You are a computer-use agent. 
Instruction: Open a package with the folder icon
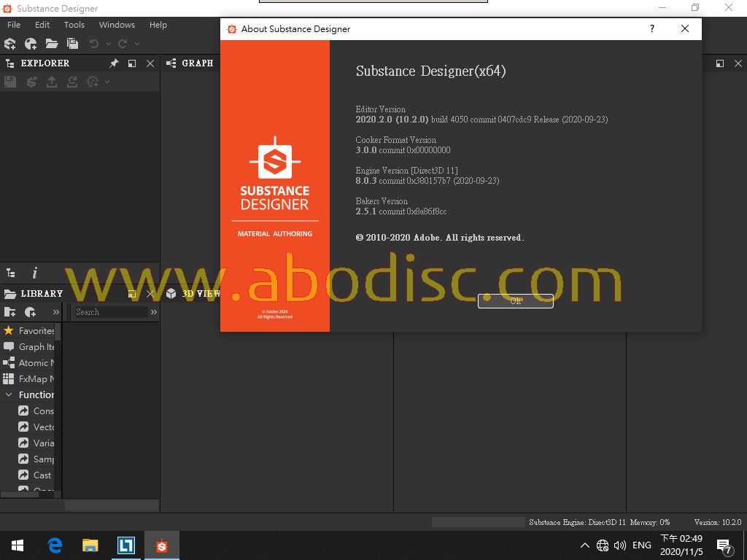pos(52,44)
